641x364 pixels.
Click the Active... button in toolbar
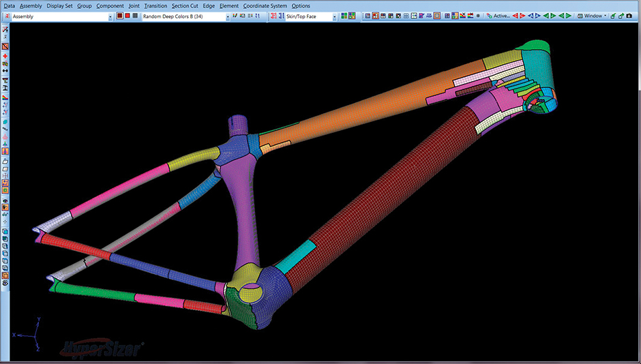501,16
